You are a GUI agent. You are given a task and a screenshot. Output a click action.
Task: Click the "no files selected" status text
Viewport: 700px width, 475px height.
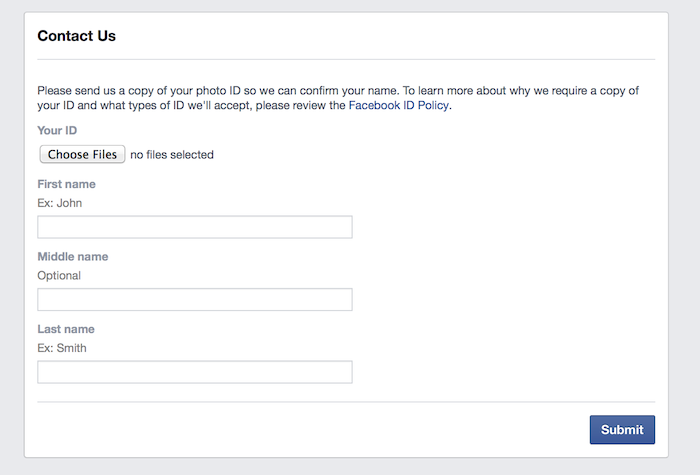pyautogui.click(x=172, y=155)
